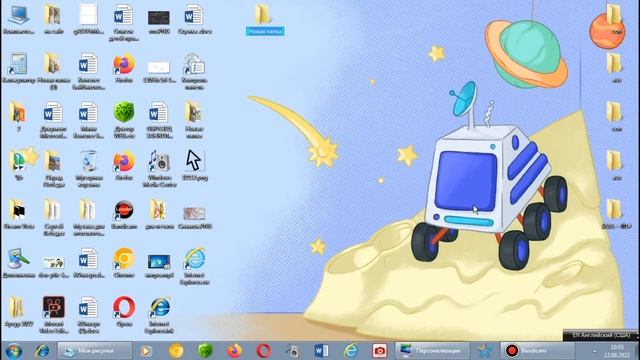Select the black arrow cursor image file
Image resolution: width=640 pixels, height=360 pixels.
tap(194, 165)
